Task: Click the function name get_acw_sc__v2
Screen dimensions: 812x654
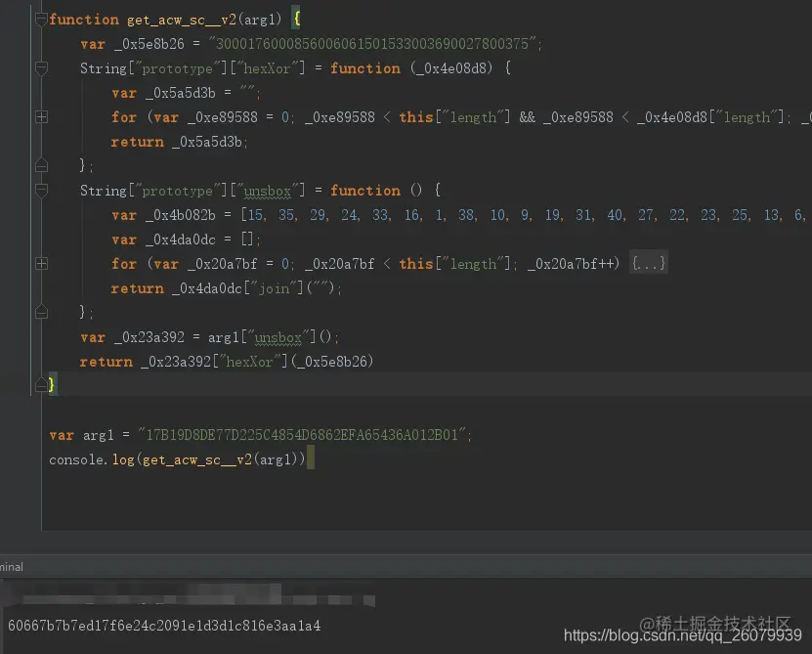Action: tap(181, 20)
